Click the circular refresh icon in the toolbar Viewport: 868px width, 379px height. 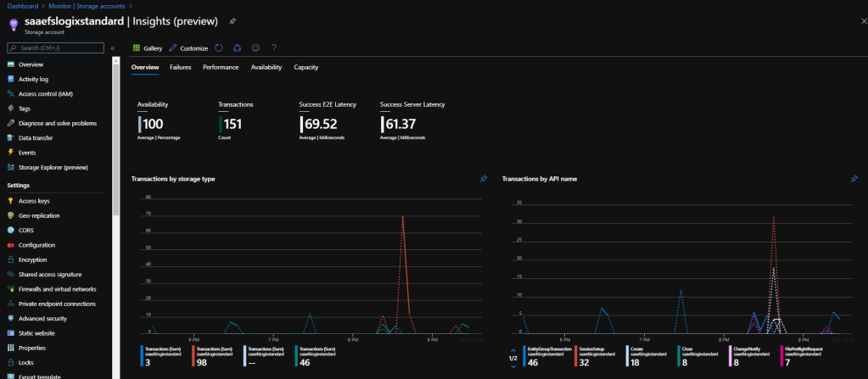(x=219, y=48)
